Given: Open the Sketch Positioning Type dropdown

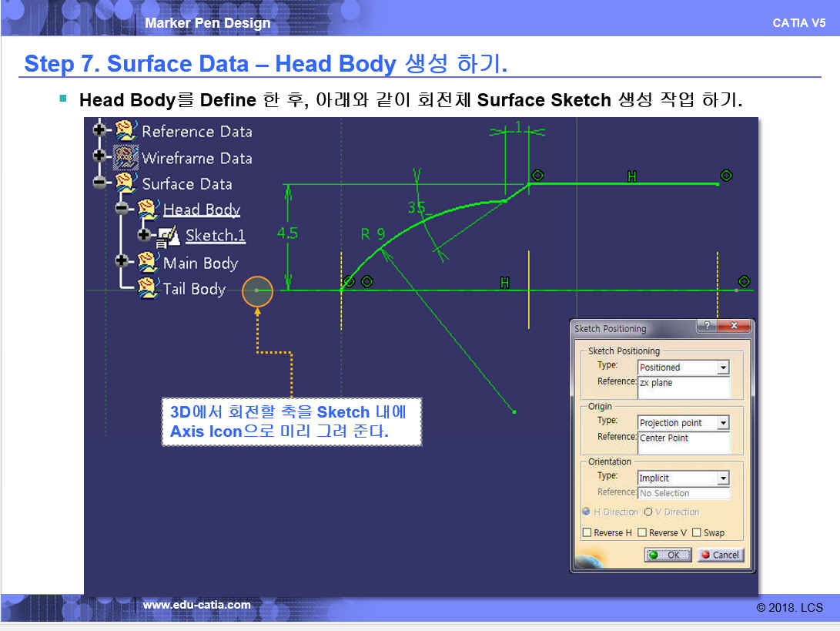Looking at the screenshot, I should click(722, 368).
